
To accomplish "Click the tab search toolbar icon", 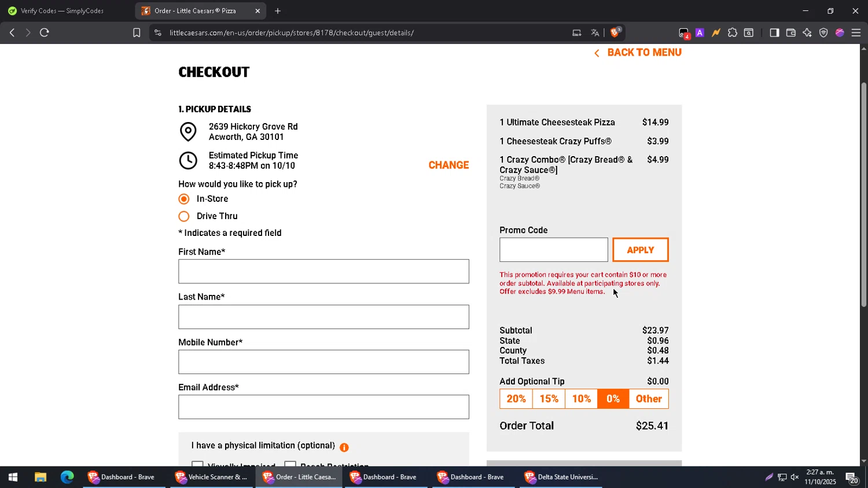I will 749,33.
